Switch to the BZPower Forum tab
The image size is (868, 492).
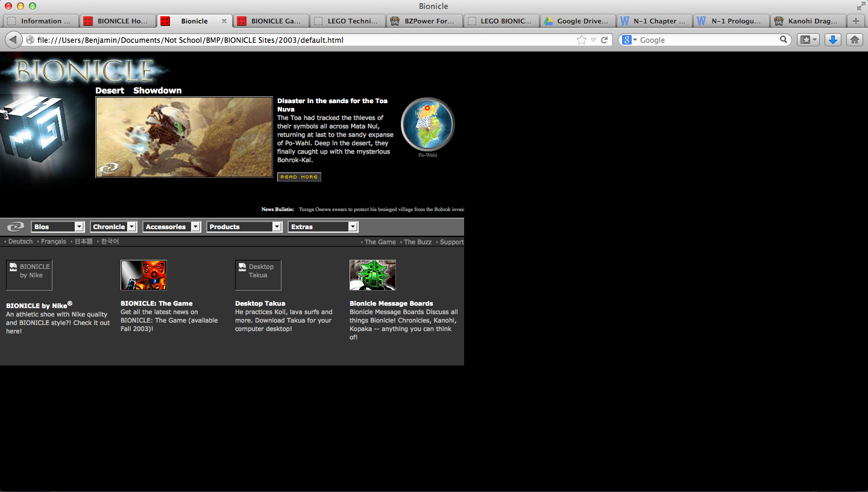click(x=424, y=20)
